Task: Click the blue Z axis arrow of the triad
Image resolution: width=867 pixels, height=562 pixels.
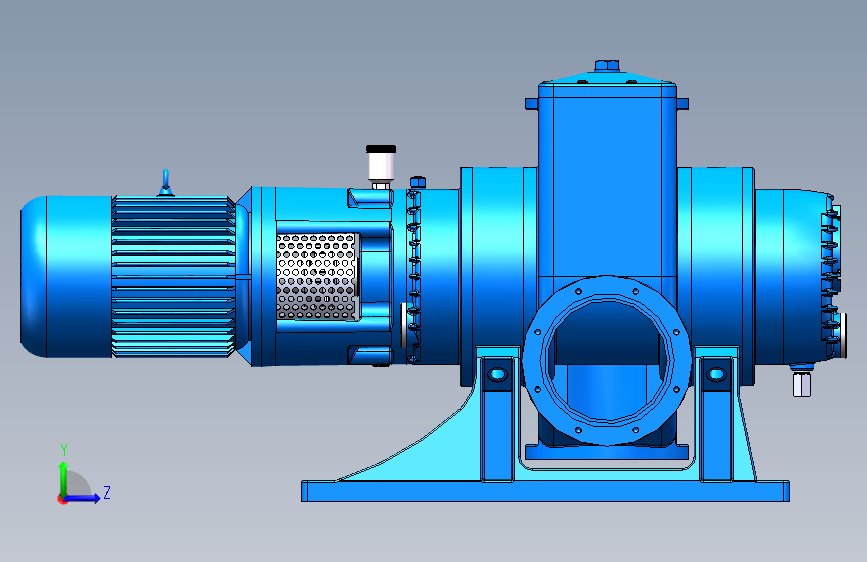Action: tap(84, 498)
